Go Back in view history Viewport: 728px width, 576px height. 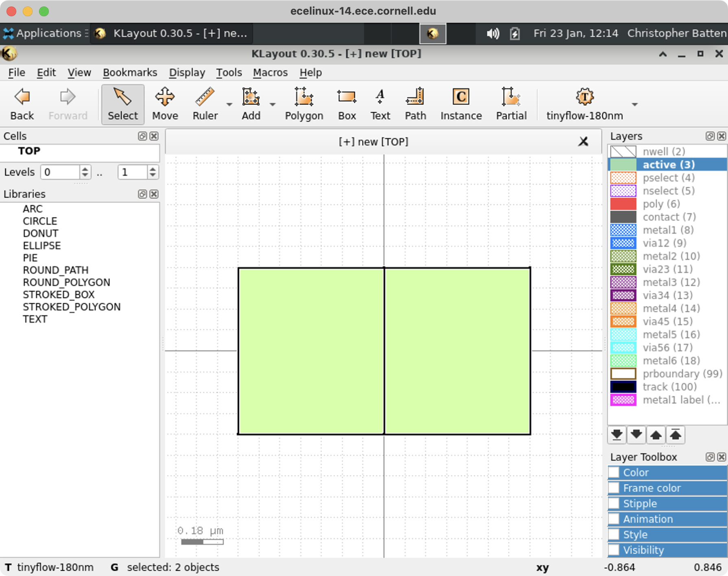[x=22, y=104]
